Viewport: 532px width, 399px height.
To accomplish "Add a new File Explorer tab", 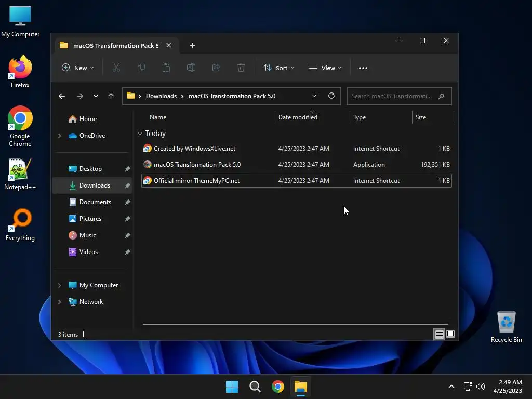I will coord(192,46).
